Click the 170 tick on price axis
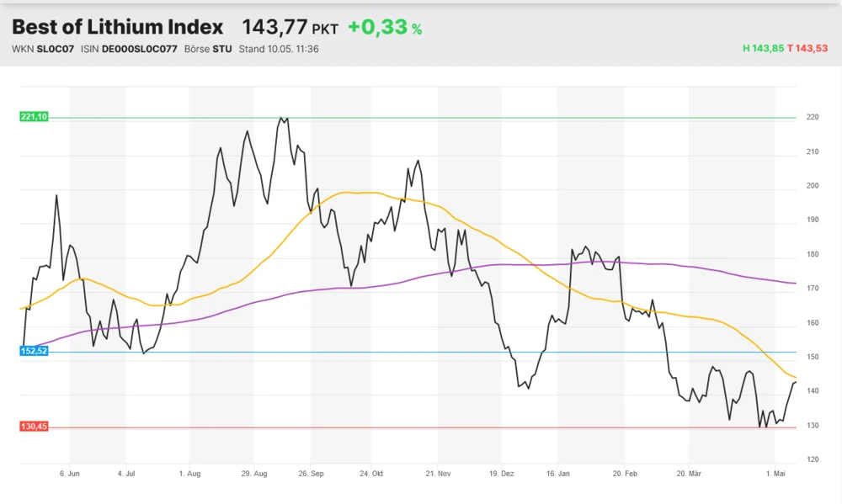Screen dimensions: 842x504 813,289
